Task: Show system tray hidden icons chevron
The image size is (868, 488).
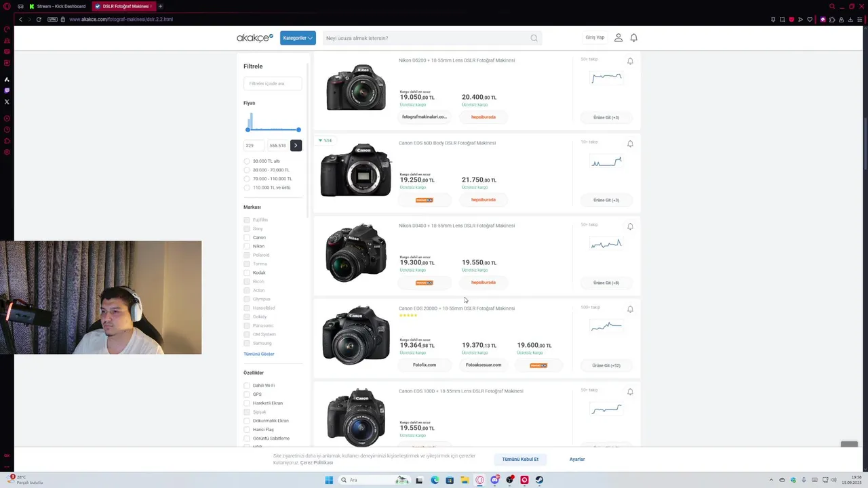Action: (x=771, y=480)
